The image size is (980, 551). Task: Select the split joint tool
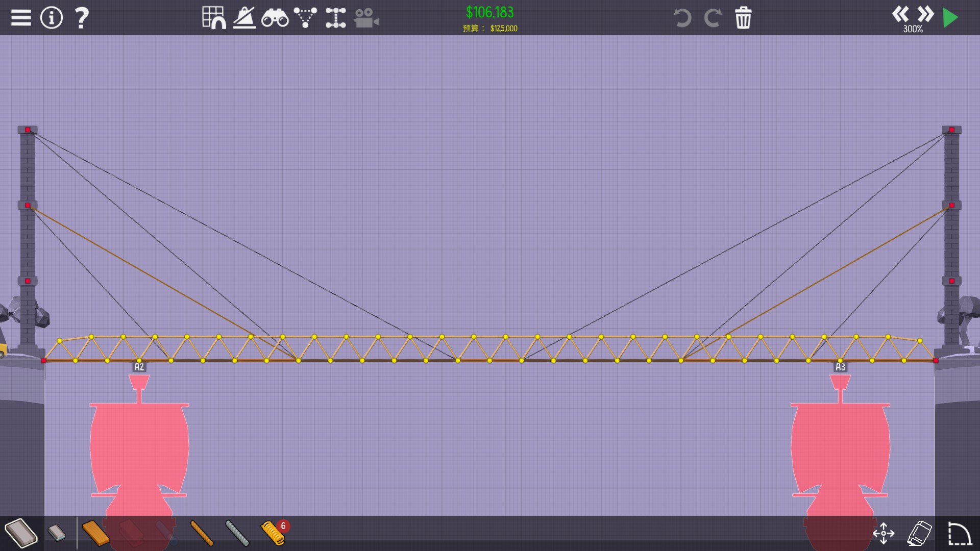tap(335, 18)
